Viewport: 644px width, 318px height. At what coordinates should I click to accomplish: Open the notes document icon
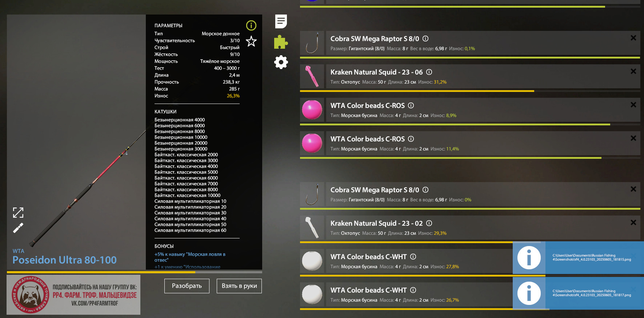pos(281,21)
